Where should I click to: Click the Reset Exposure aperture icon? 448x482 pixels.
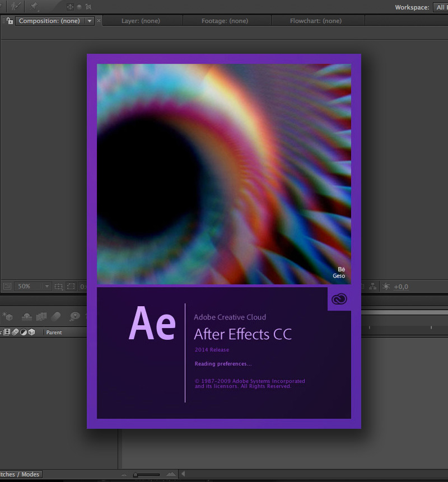coord(386,287)
